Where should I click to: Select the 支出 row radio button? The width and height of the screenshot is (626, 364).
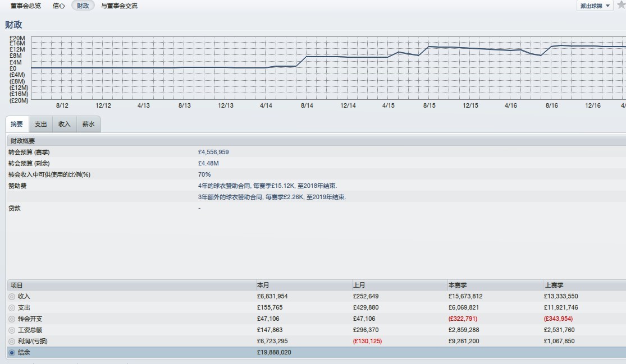[x=12, y=307]
